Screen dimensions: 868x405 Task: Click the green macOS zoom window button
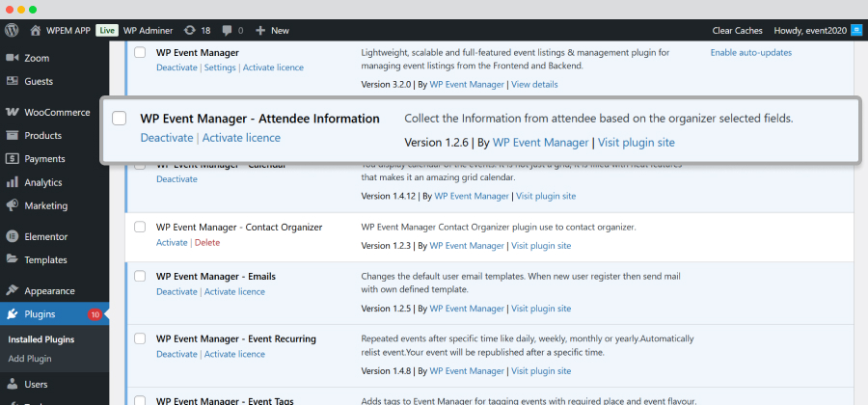pyautogui.click(x=33, y=10)
